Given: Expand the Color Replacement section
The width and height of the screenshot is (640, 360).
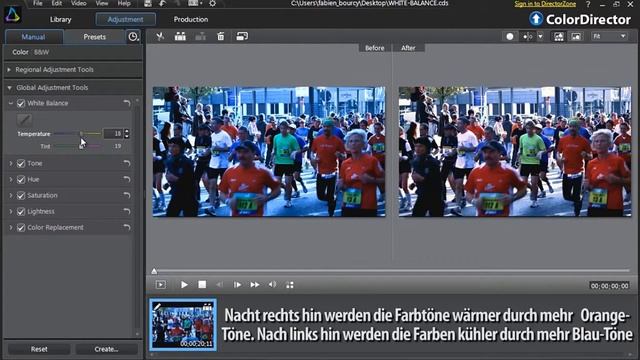Looking at the screenshot, I should coord(11,227).
